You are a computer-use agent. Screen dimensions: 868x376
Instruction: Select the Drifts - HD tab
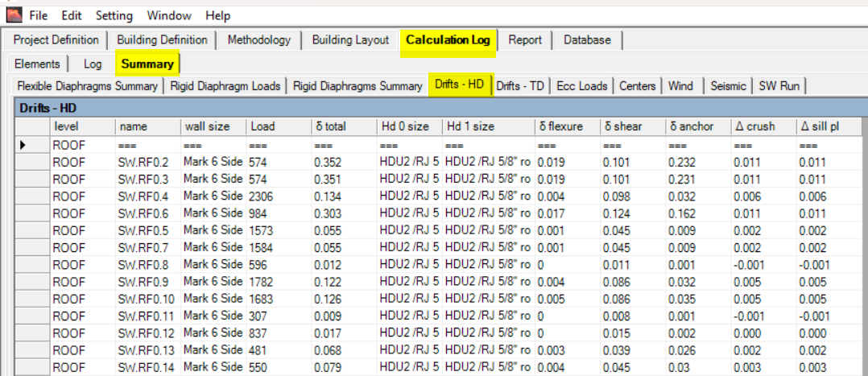pos(460,85)
